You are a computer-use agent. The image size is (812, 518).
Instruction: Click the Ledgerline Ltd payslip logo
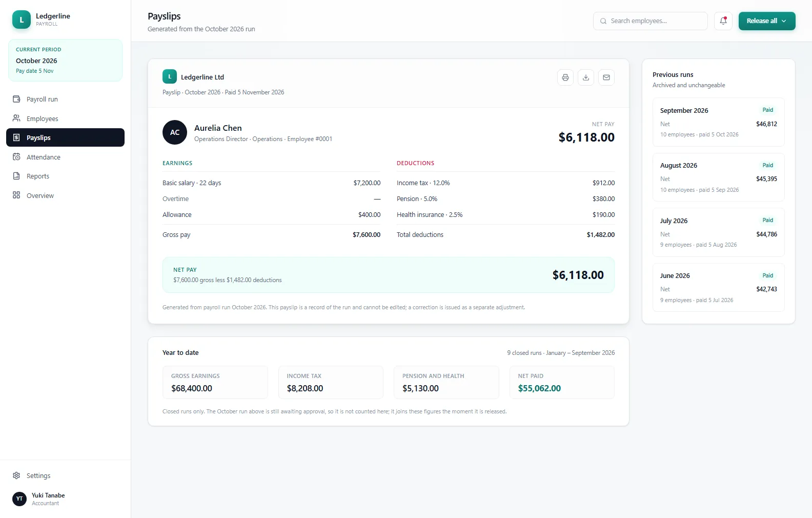coord(170,76)
